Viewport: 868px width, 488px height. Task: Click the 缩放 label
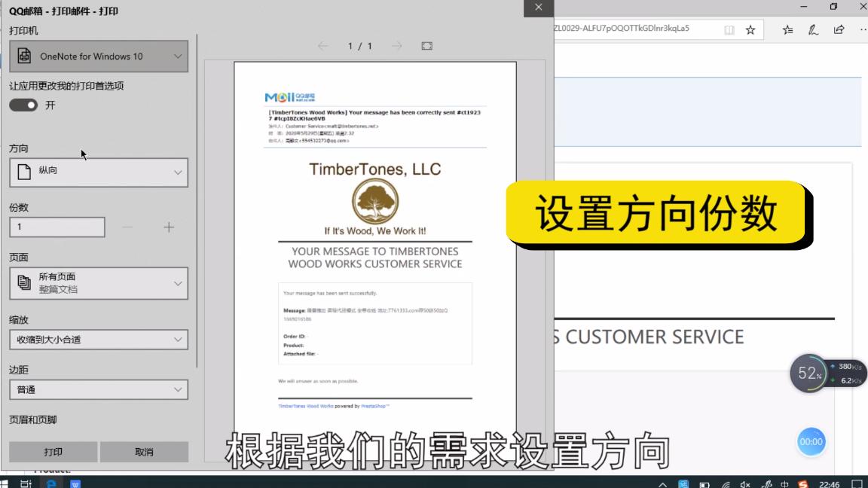click(x=18, y=320)
